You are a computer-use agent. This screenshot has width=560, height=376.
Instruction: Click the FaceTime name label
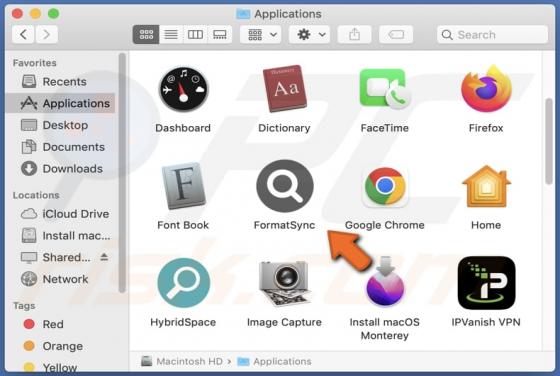tap(385, 128)
